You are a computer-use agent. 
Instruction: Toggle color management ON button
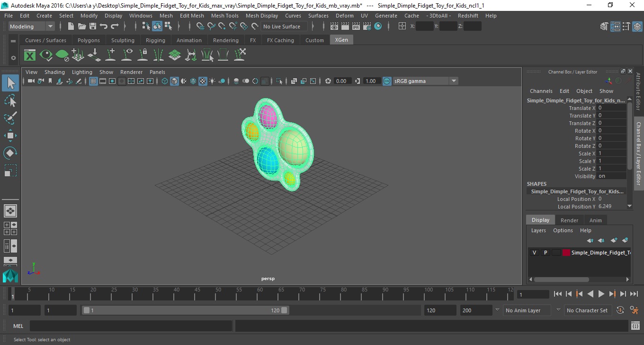[x=387, y=81]
